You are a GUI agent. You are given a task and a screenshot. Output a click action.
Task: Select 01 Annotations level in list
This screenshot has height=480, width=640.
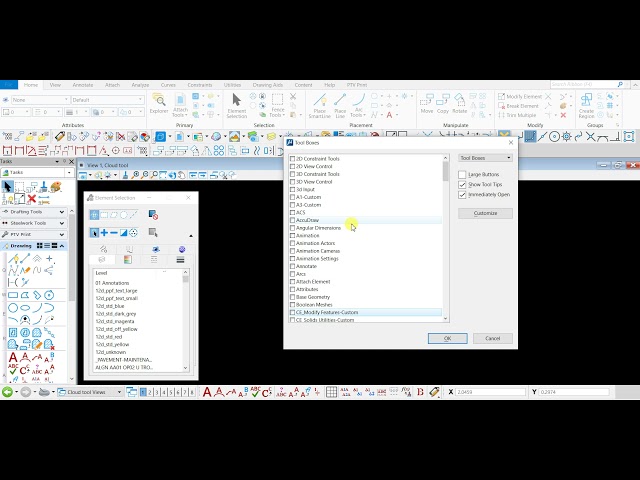[112, 283]
